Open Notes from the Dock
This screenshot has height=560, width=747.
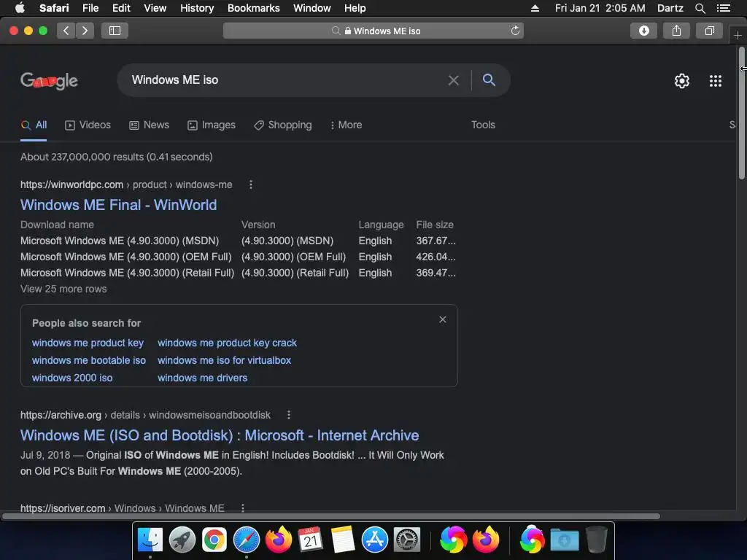[x=343, y=540]
